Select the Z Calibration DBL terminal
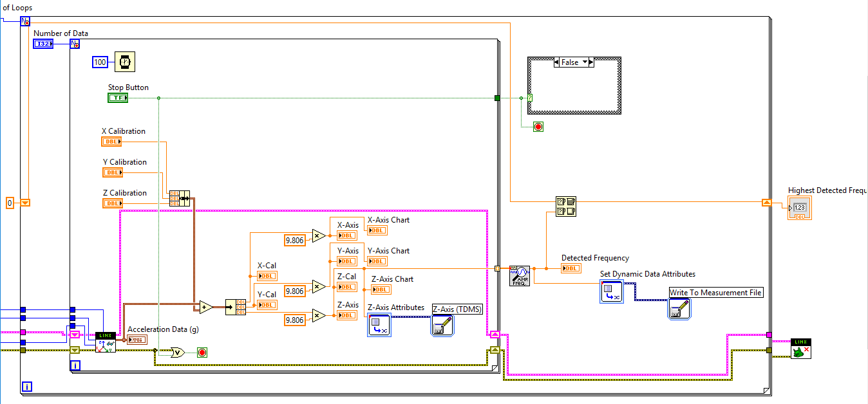Screen dimensions: 868x404 click(113, 203)
